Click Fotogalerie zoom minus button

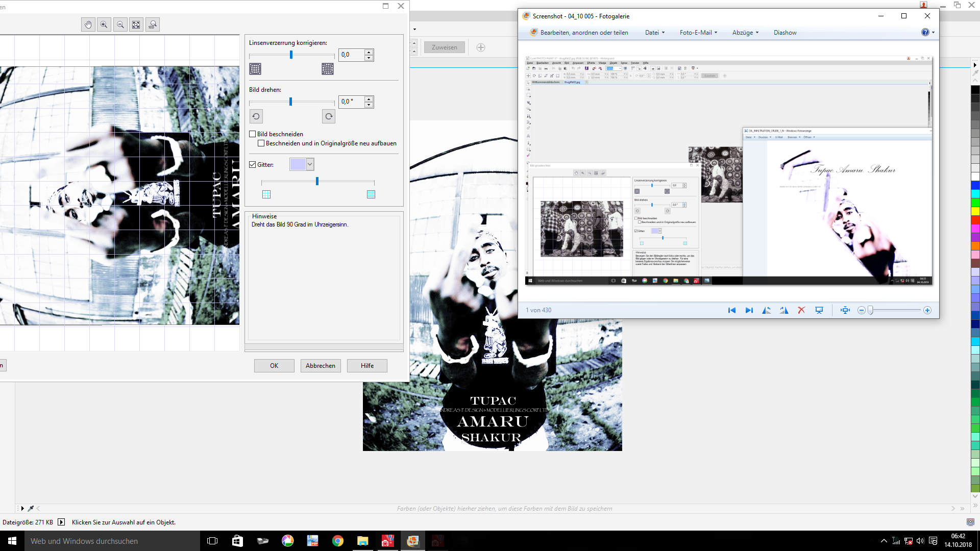tap(862, 310)
